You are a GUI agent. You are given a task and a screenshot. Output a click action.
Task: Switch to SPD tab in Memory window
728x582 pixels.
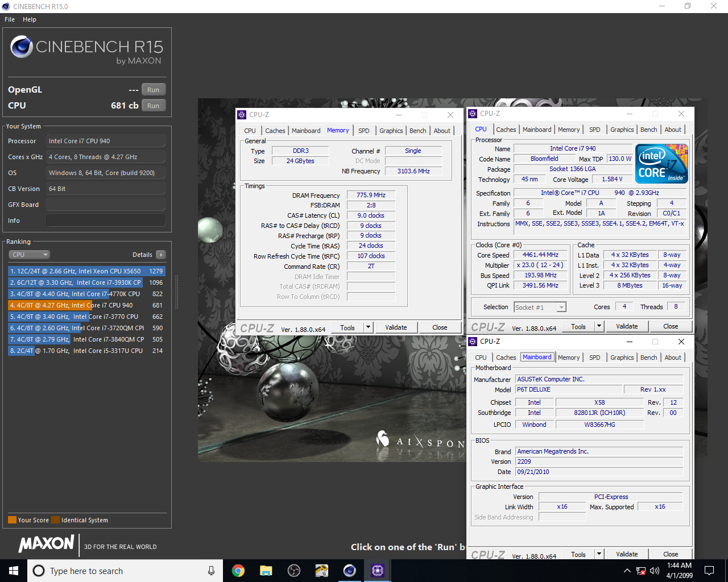pos(364,131)
